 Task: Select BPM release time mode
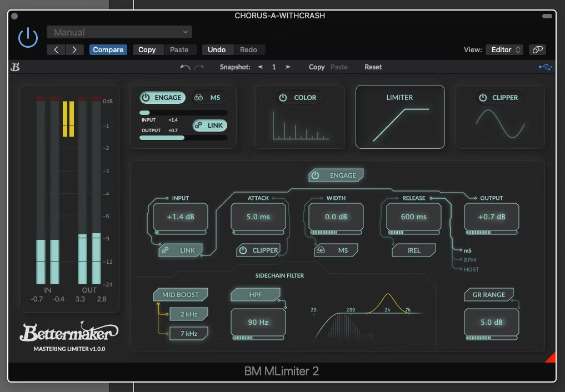click(x=469, y=260)
